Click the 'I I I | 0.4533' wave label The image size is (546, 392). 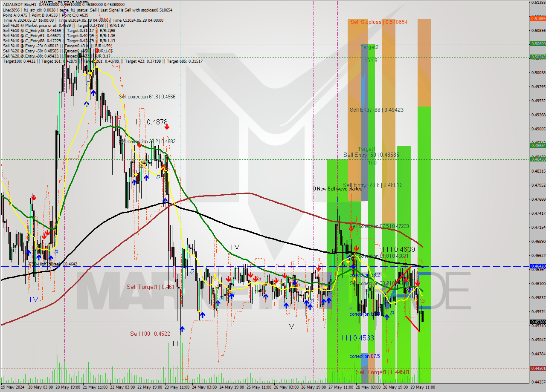358,338
